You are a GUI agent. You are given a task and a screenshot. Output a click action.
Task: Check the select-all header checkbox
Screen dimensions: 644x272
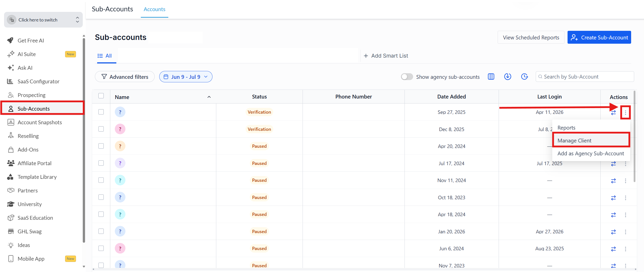(x=101, y=96)
